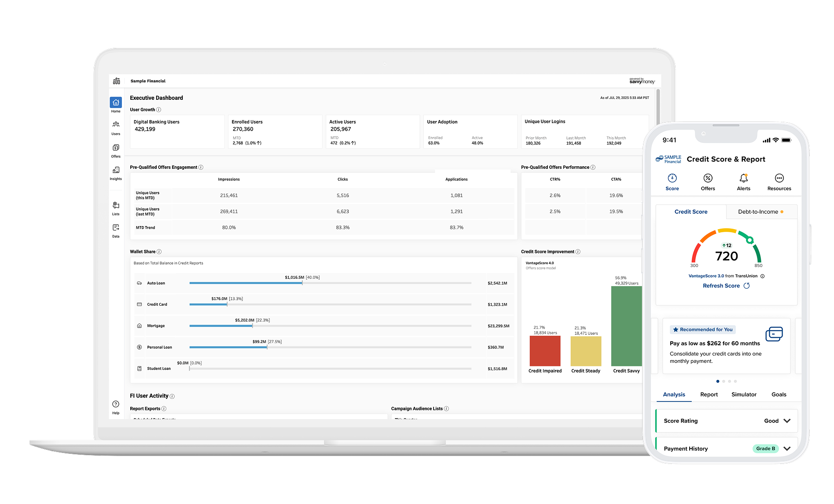Tap the Alerts bell icon on mobile
The image size is (834, 504).
(743, 178)
